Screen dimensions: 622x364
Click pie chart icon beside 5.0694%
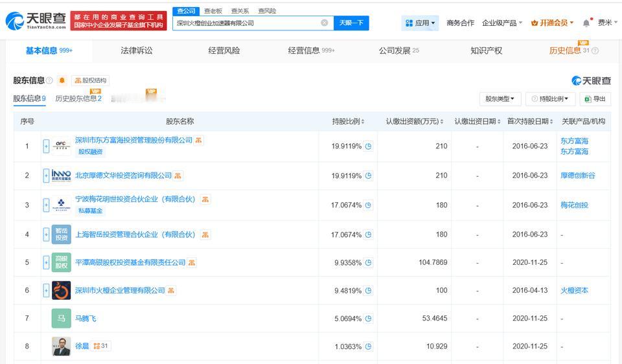tap(368, 319)
